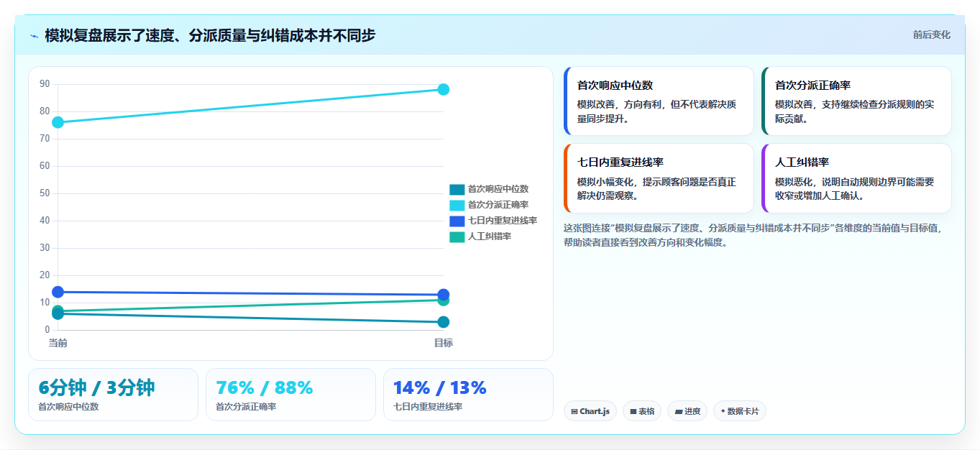The image size is (980, 450).
Task: Click the 14% / 13% stat card
Action: (x=468, y=395)
